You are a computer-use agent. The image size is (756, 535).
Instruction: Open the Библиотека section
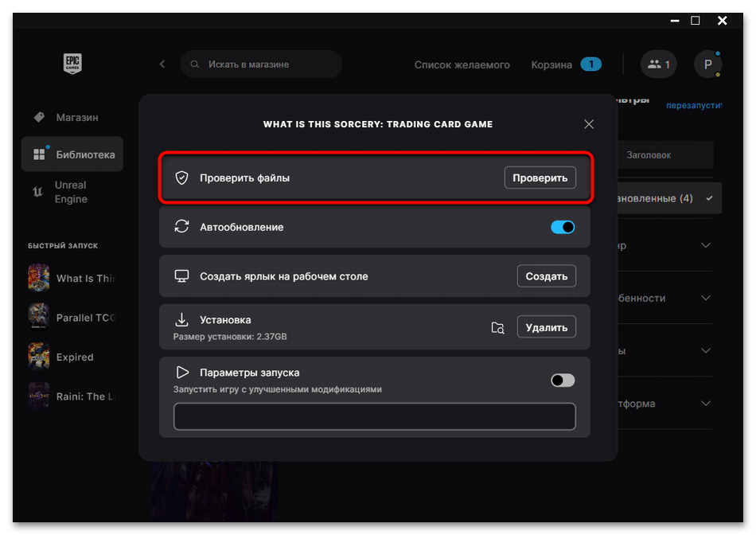[72, 154]
